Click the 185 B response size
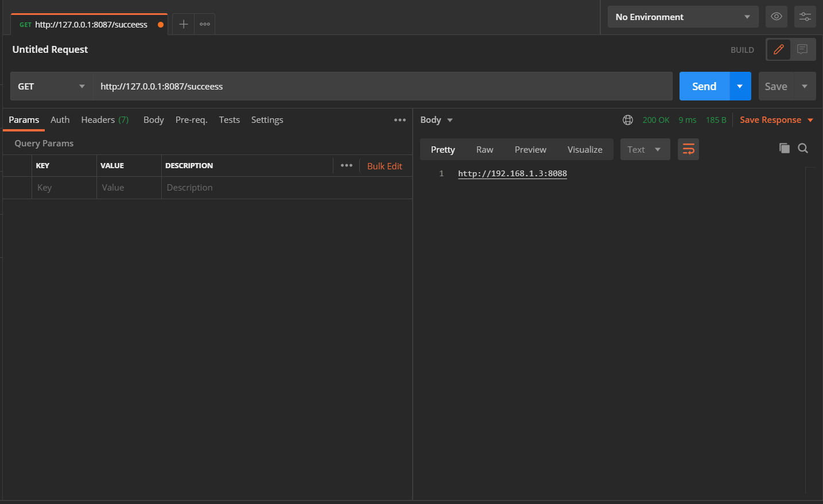Viewport: 823px width, 504px height. click(716, 120)
